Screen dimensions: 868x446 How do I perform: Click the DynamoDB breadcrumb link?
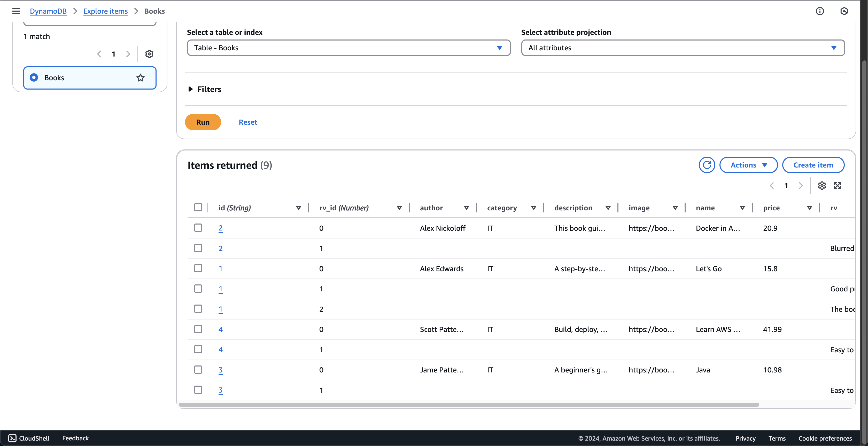pyautogui.click(x=48, y=11)
